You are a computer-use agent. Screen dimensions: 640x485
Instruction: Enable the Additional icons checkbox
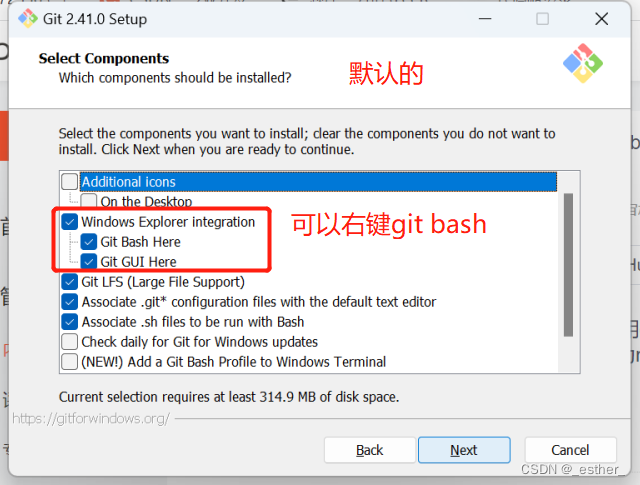(70, 182)
